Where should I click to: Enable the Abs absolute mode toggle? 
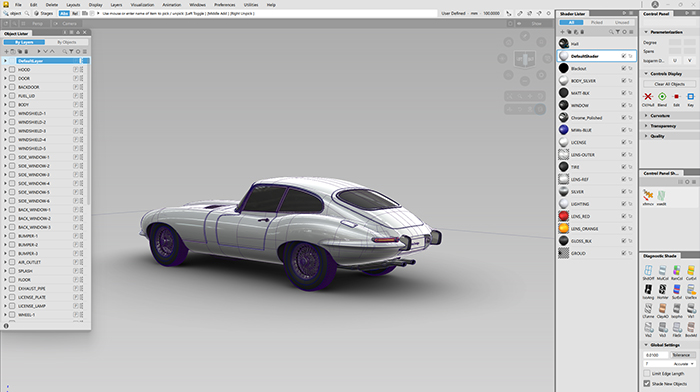[64, 13]
